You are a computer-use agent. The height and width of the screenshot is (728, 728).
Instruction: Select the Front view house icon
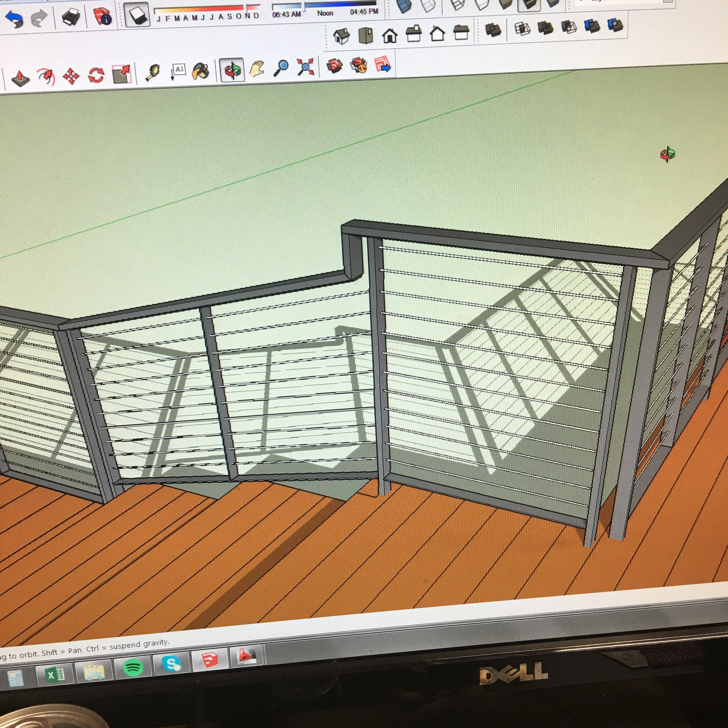click(x=390, y=36)
